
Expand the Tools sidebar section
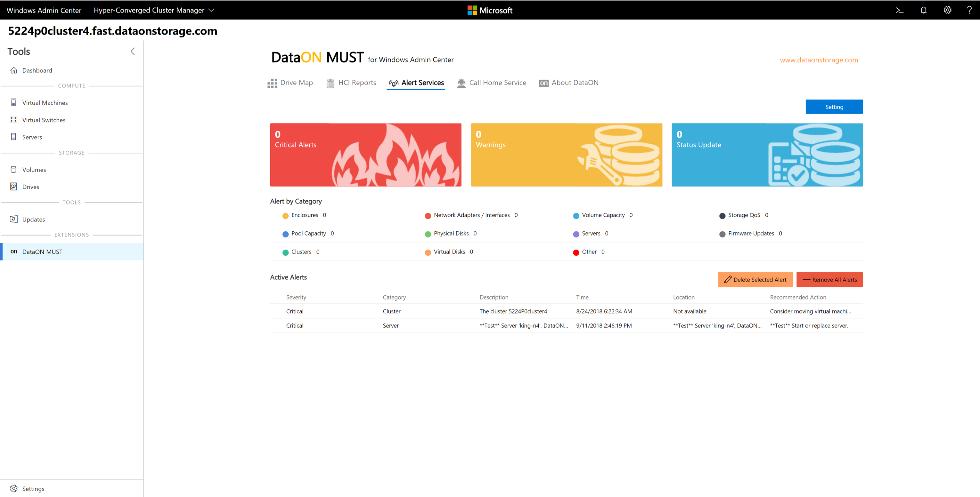[133, 51]
